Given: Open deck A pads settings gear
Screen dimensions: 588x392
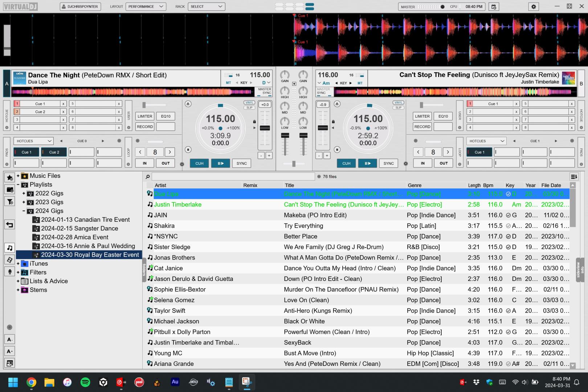Looking at the screenshot, I should [182, 164].
